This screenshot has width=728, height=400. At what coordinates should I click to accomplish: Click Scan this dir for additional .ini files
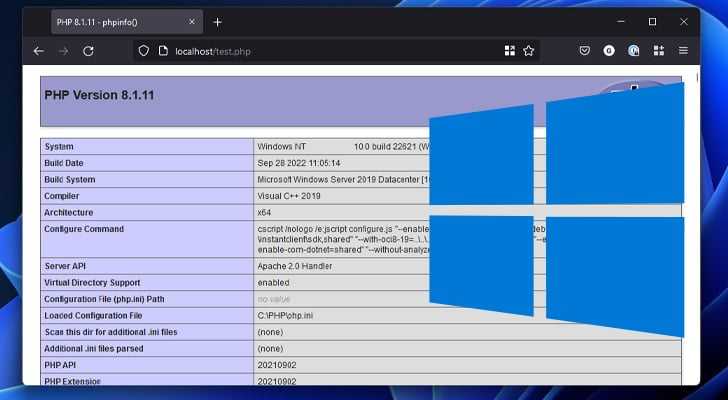tap(110, 332)
